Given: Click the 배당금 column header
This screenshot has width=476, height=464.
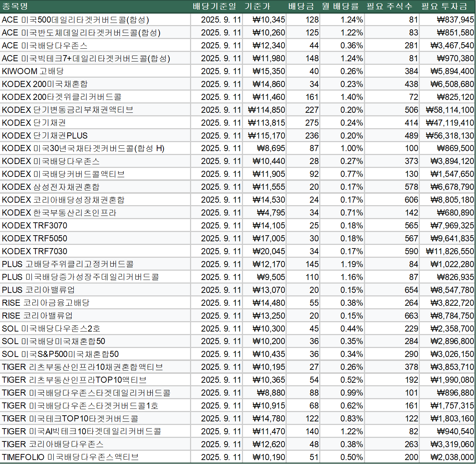Looking at the screenshot, I should point(303,6).
